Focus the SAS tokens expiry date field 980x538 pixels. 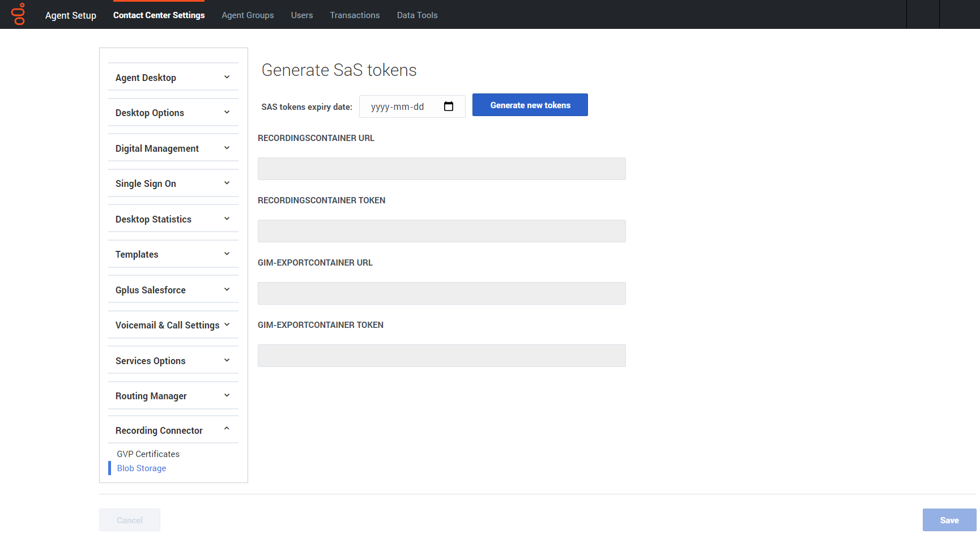coord(412,106)
